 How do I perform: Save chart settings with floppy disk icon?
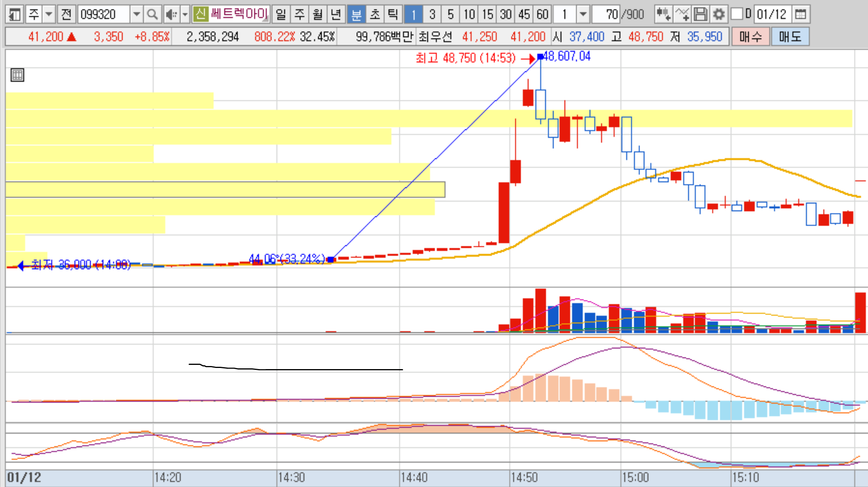[x=700, y=14]
